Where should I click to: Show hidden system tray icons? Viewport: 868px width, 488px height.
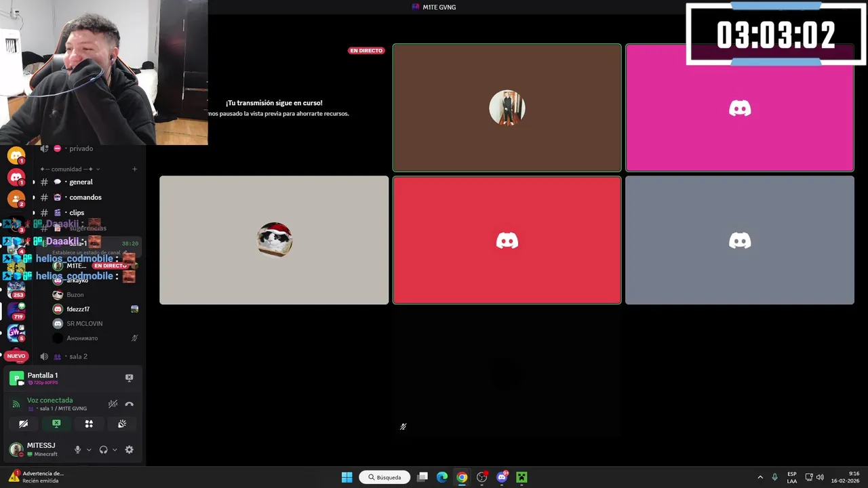pos(760,477)
